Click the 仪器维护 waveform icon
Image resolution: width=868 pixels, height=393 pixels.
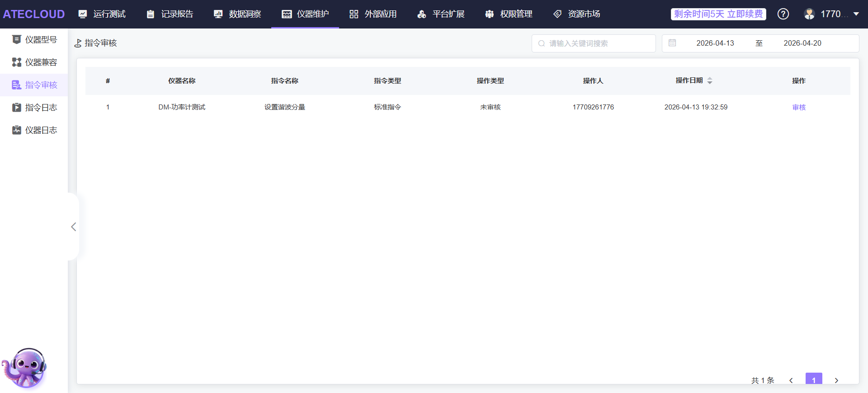(287, 14)
